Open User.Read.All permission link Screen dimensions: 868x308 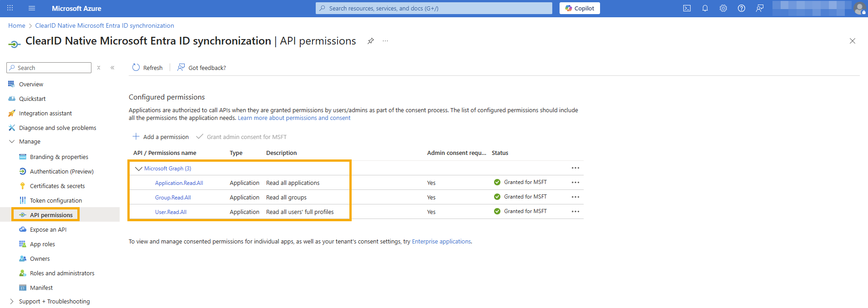click(171, 212)
